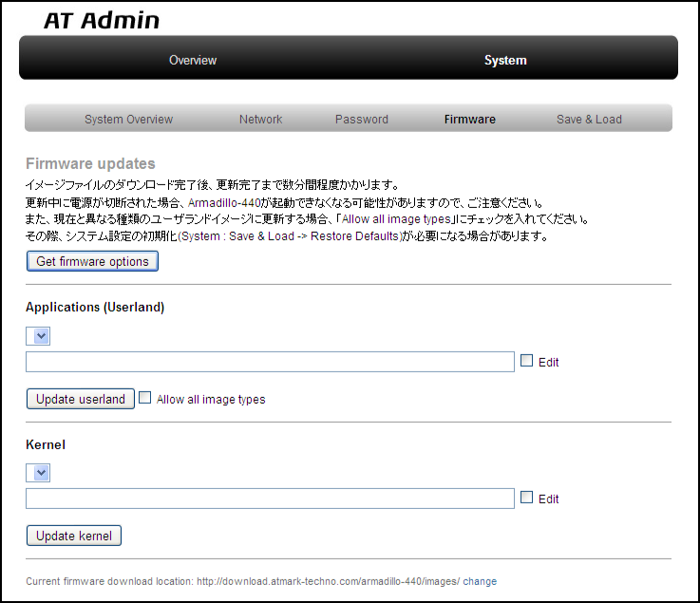Enable Edit checkbox for kernel image
Screen dimensions: 700x603
527,498
